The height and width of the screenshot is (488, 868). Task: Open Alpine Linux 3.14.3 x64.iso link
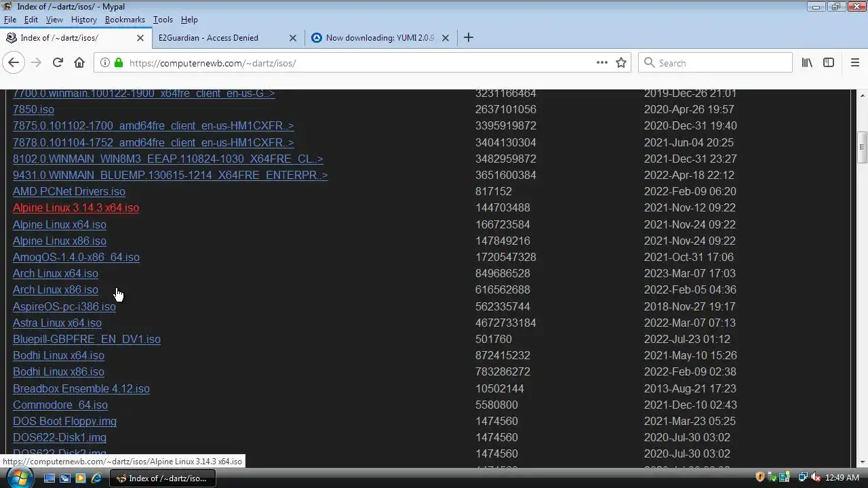76,208
